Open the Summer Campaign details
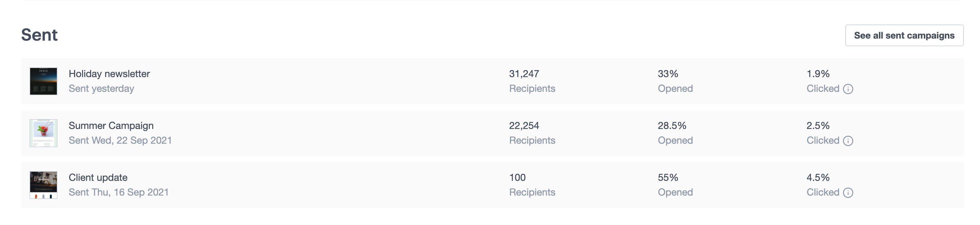980x225 pixels. click(x=112, y=125)
